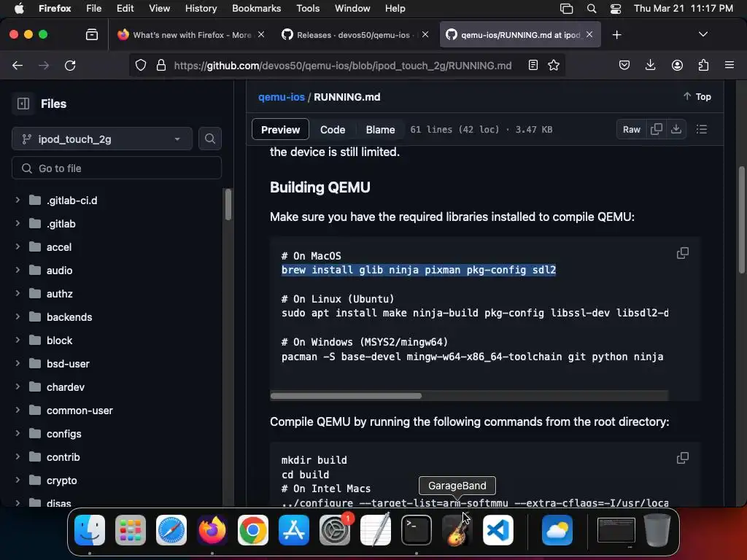Expand the .gitlab-ci.d folder
The height and width of the screenshot is (560, 747).
(x=18, y=200)
